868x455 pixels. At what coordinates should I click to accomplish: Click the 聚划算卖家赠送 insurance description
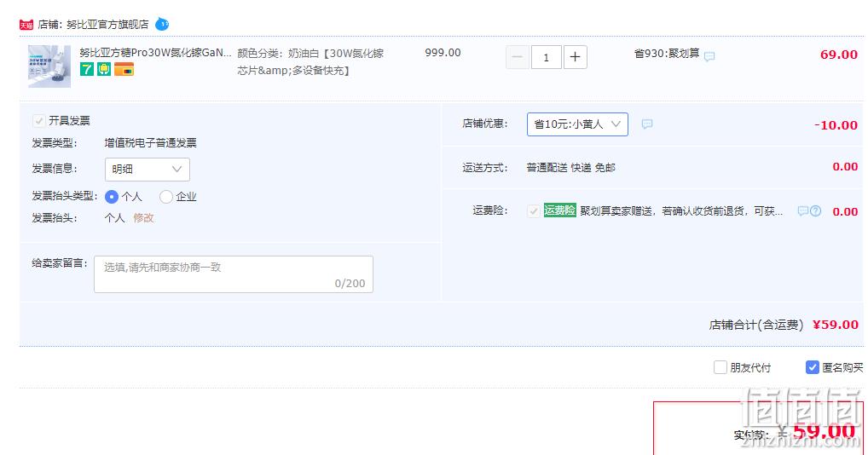(x=681, y=210)
